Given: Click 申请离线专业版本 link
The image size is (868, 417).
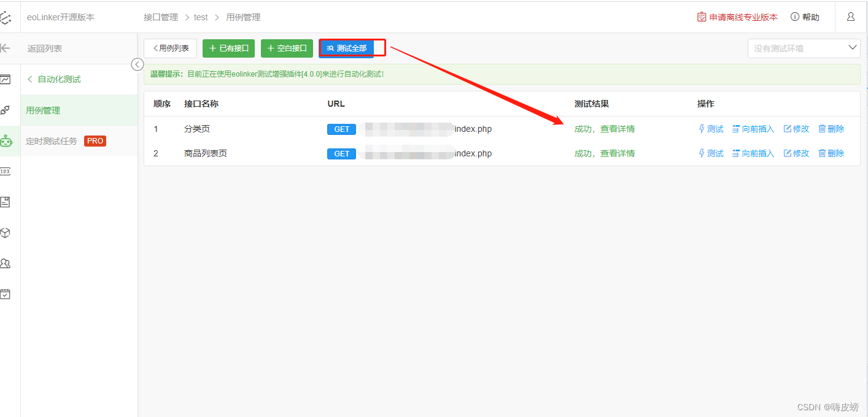Looking at the screenshot, I should point(737,17).
